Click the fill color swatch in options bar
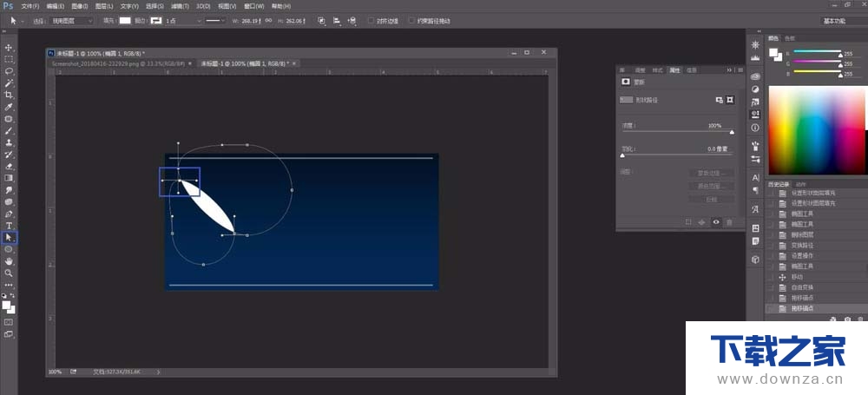This screenshot has width=868, height=395. pyautogui.click(x=125, y=21)
